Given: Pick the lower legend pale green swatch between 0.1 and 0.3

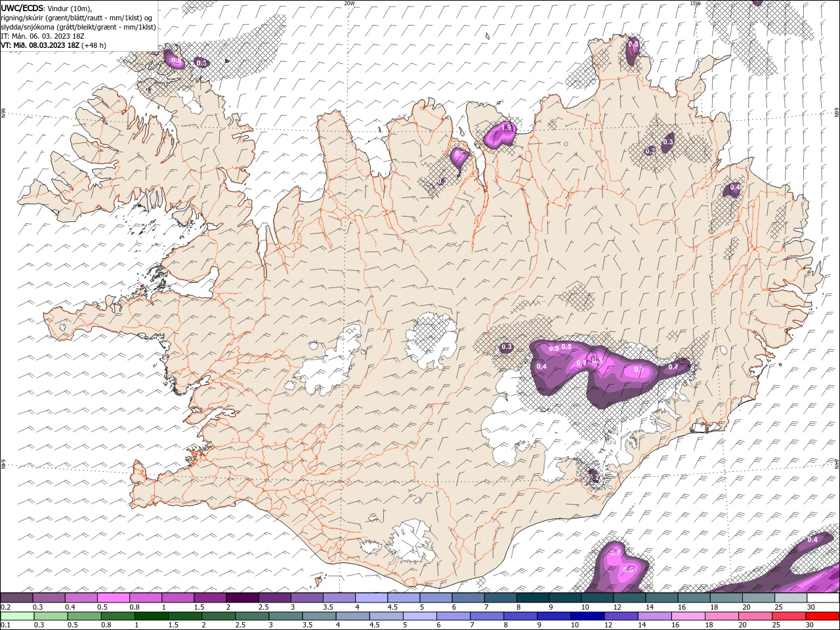Looking at the screenshot, I should pos(17,616).
